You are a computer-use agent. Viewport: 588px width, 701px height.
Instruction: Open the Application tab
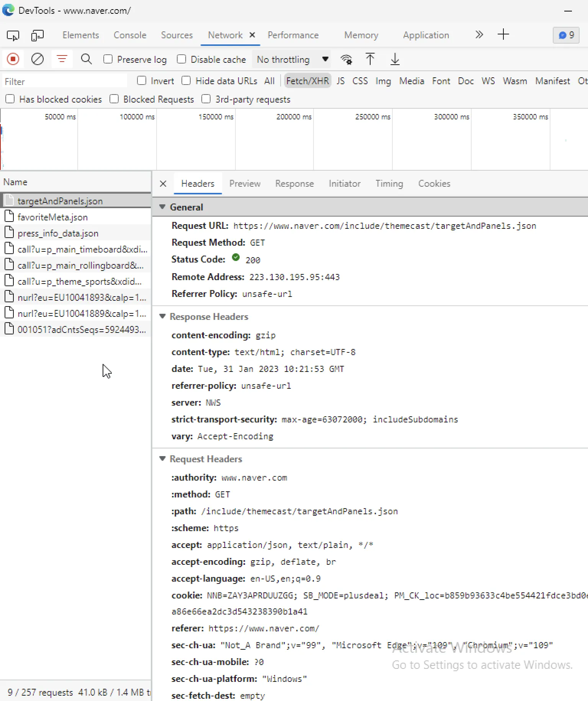(426, 35)
